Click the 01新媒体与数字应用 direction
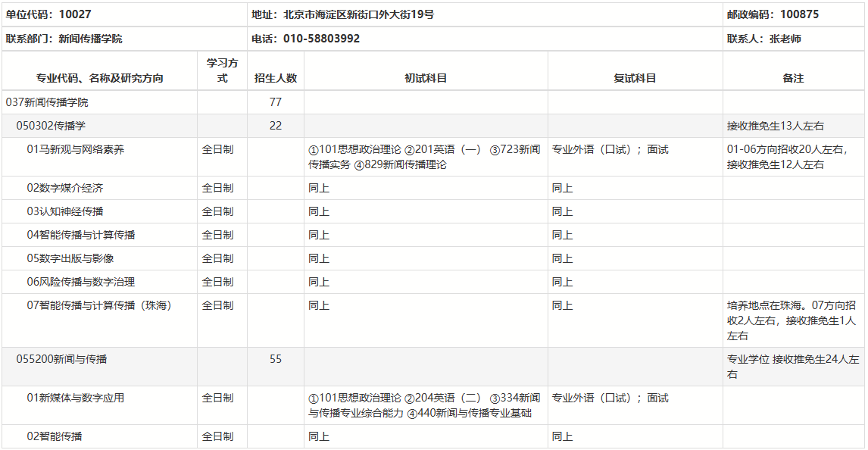This screenshot has height=450, width=868. pyautogui.click(x=76, y=398)
